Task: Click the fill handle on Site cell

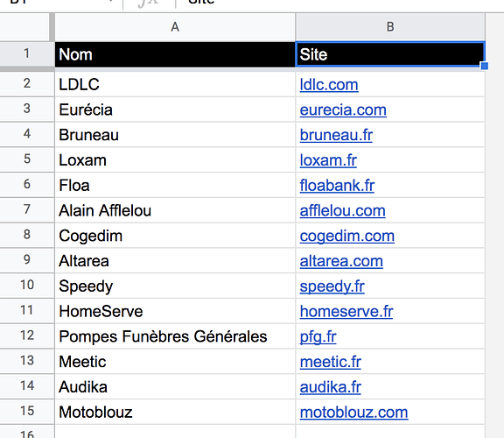Action: pyautogui.click(x=485, y=66)
